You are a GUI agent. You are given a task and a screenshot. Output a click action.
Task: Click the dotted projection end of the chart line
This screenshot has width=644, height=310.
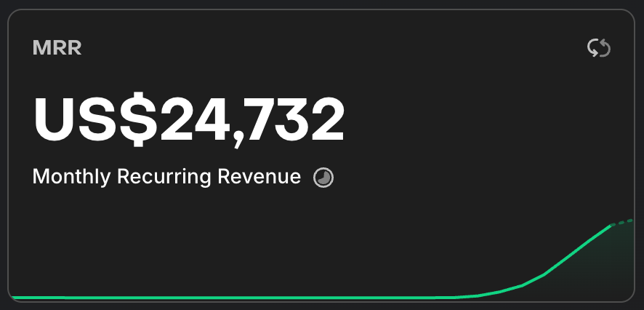click(623, 223)
